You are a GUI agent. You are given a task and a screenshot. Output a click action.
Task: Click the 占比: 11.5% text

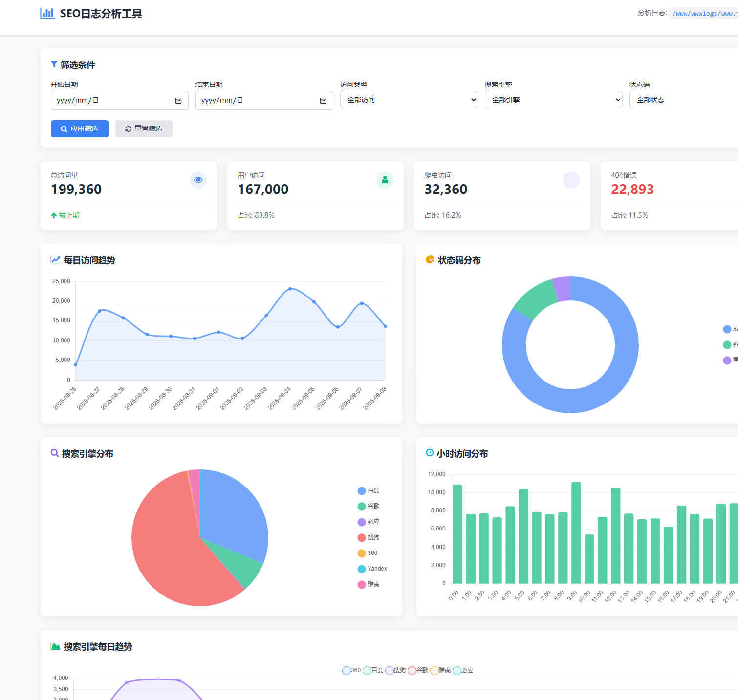pos(629,215)
